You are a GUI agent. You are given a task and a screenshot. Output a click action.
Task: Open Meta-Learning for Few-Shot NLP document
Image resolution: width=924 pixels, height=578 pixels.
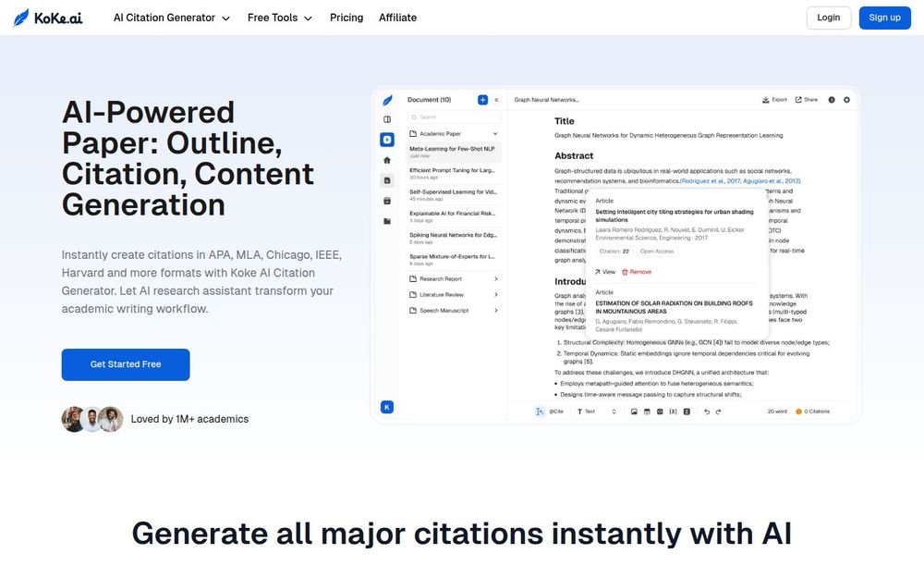click(454, 152)
